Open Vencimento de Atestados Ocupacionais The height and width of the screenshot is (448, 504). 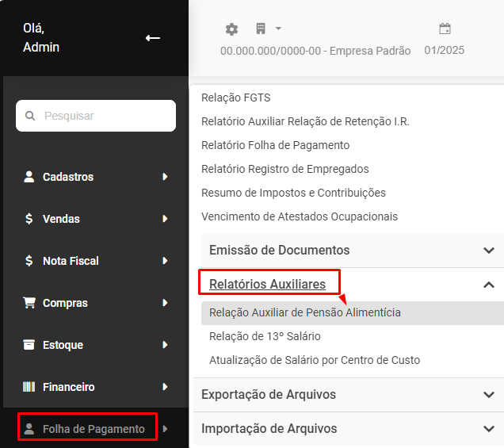click(x=300, y=216)
